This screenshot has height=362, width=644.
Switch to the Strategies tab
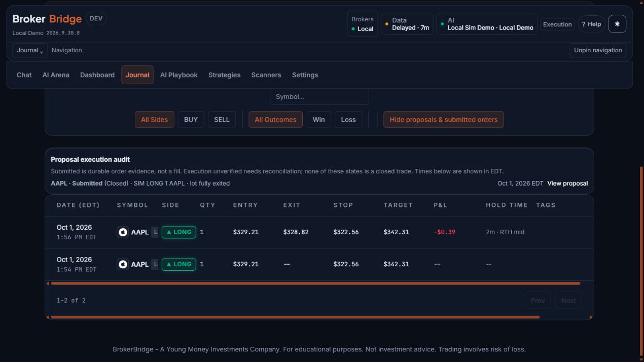click(x=224, y=75)
